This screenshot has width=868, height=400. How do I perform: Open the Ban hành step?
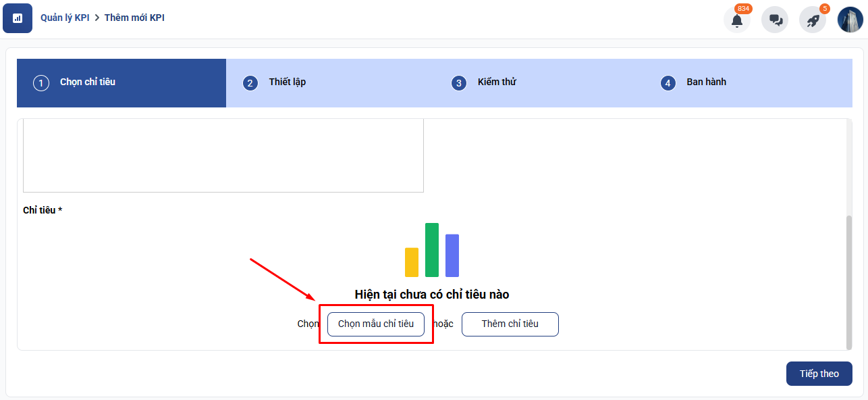point(706,82)
